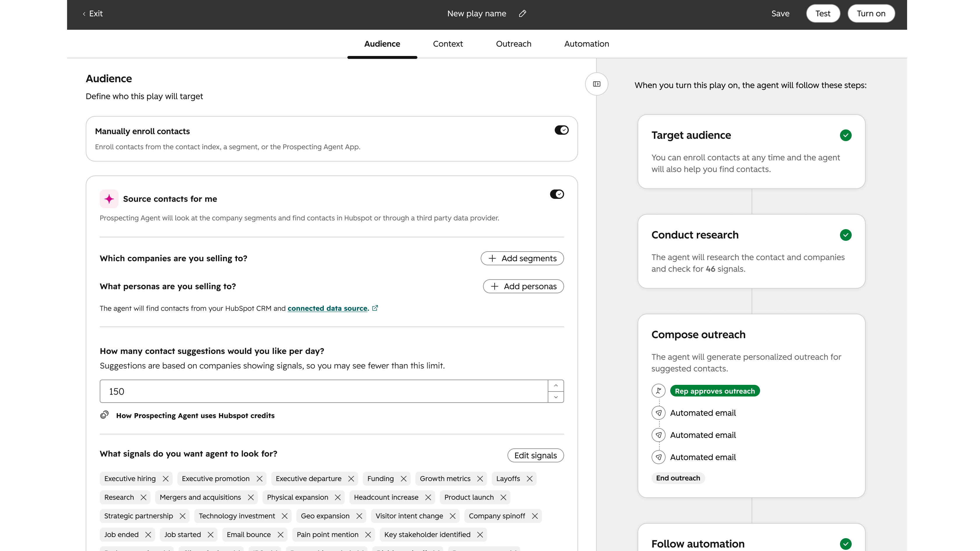Remove the Executive promotion signal tag
The image size is (980, 551).
pyautogui.click(x=260, y=479)
